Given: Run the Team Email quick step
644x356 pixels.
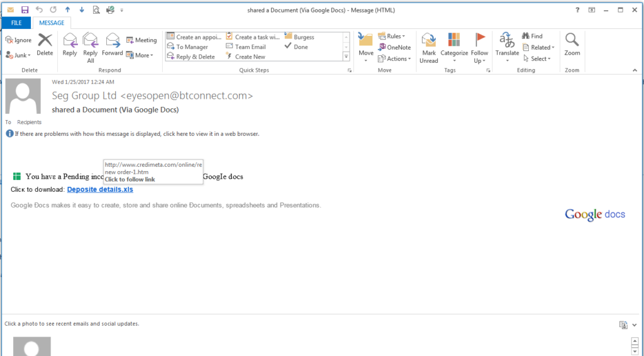Looking at the screenshot, I should point(246,47).
